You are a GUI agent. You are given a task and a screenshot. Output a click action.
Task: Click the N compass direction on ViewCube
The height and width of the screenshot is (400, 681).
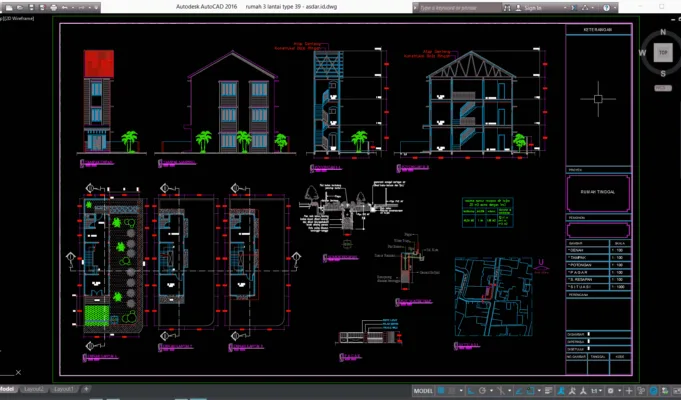pos(663,32)
